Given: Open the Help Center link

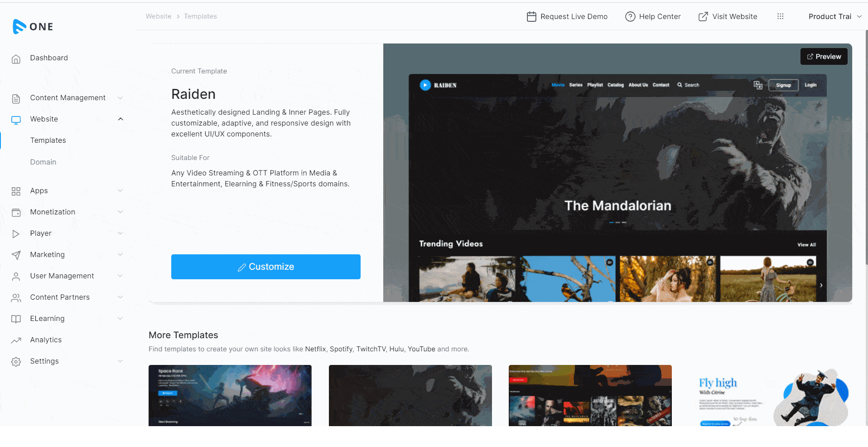Looking at the screenshot, I should tap(660, 17).
